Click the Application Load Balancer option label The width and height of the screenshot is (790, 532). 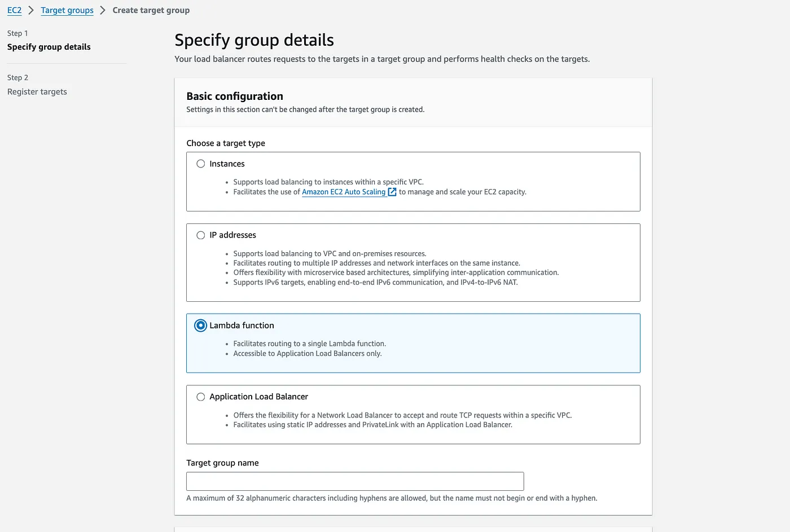258,397
